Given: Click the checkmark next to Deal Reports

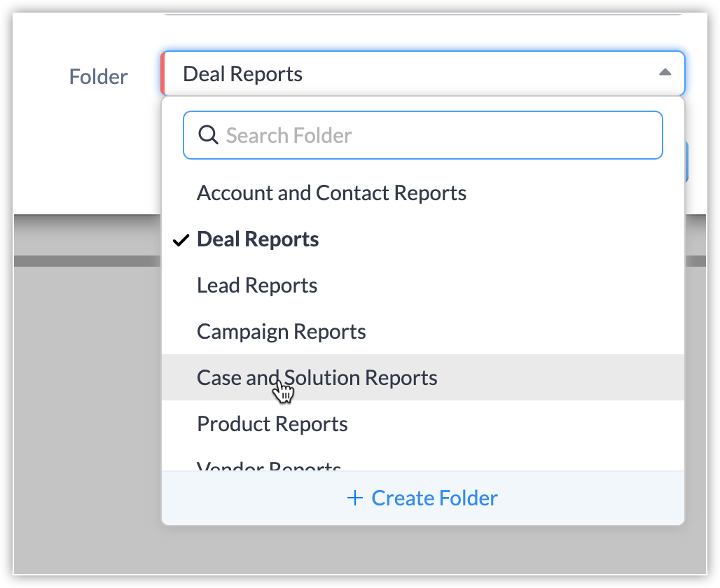Looking at the screenshot, I should (181, 240).
